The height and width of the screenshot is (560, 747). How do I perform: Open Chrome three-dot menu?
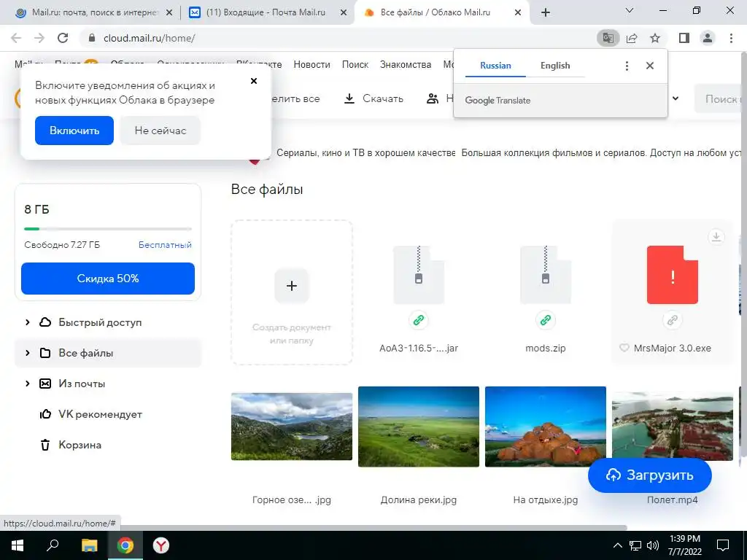tap(731, 38)
